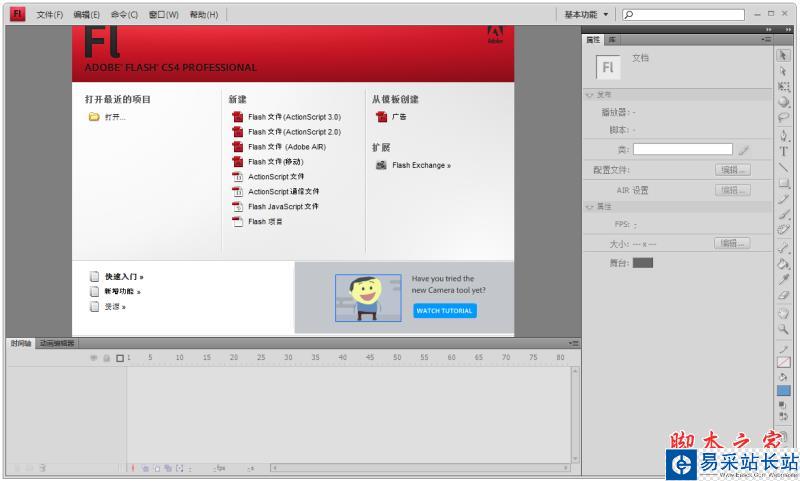Click the 类 class input field
Viewport: 800px width, 481px height.
tap(683, 149)
